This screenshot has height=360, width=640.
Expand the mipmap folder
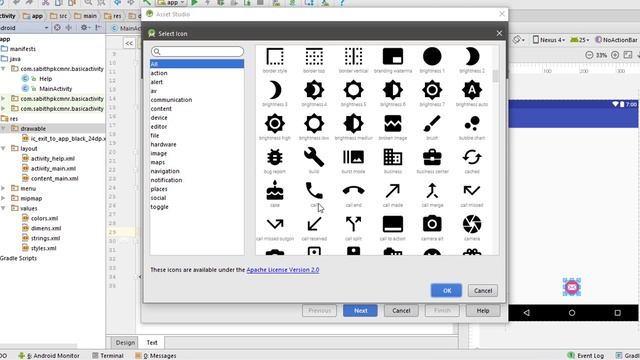[x=3, y=198]
